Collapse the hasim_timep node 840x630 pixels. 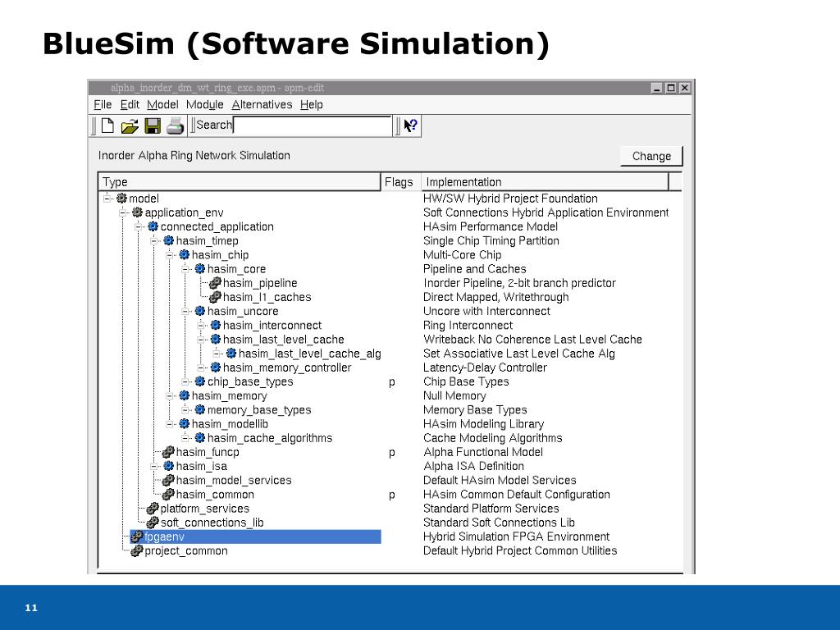pyautogui.click(x=153, y=240)
